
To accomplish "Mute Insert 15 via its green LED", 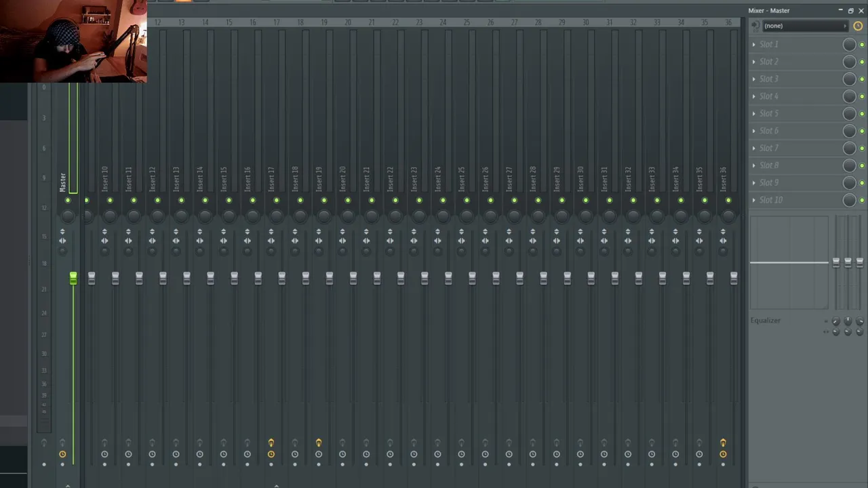I will (229, 201).
